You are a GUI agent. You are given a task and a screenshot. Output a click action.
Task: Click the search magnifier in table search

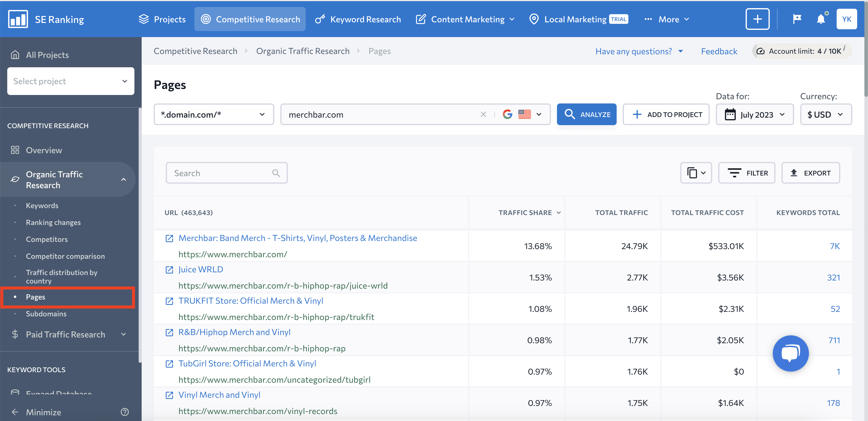tap(276, 173)
